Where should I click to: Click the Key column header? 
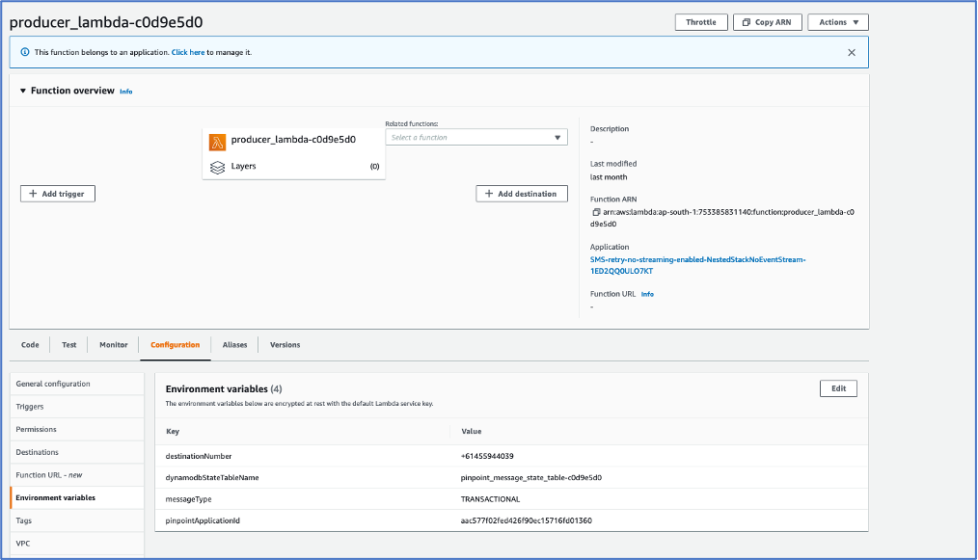(173, 432)
